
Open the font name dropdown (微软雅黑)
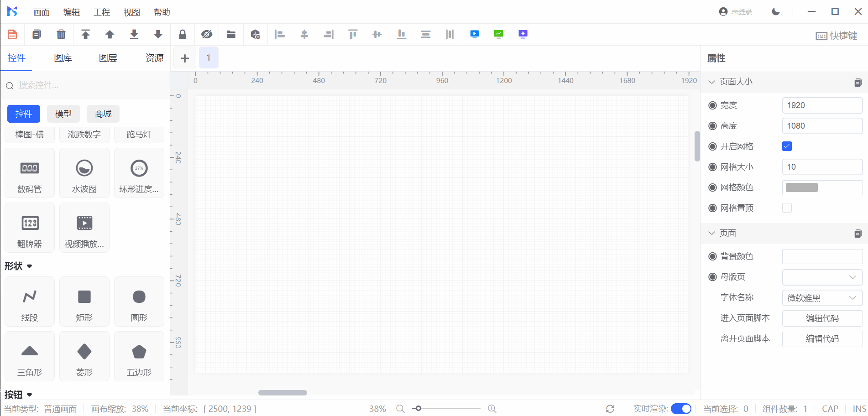(x=822, y=298)
